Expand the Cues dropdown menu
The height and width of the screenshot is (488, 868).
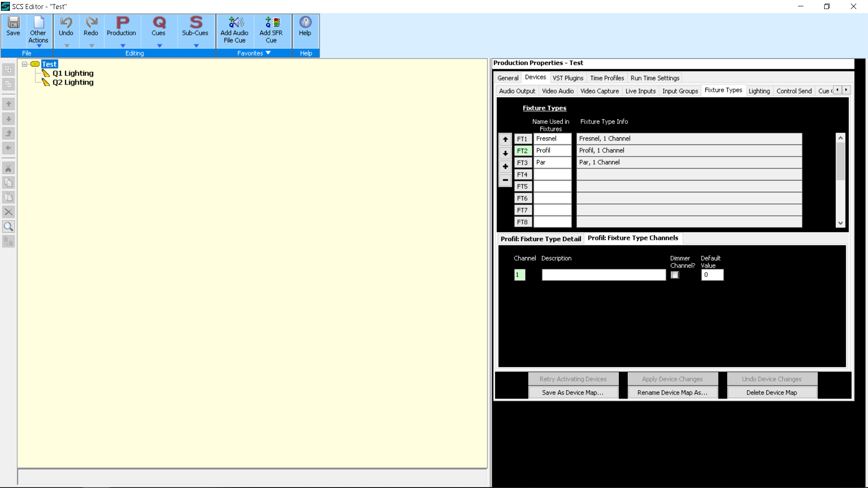pos(159,46)
